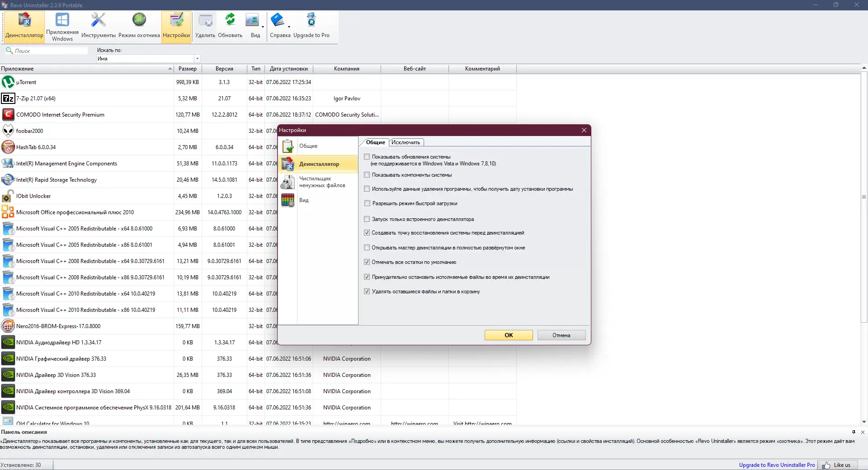868x470 pixels.
Task: Confirm settings with OK button
Action: (509, 335)
